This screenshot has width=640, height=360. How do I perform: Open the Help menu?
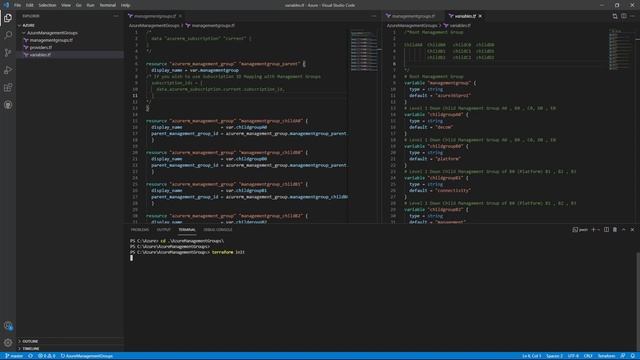click(126, 5)
